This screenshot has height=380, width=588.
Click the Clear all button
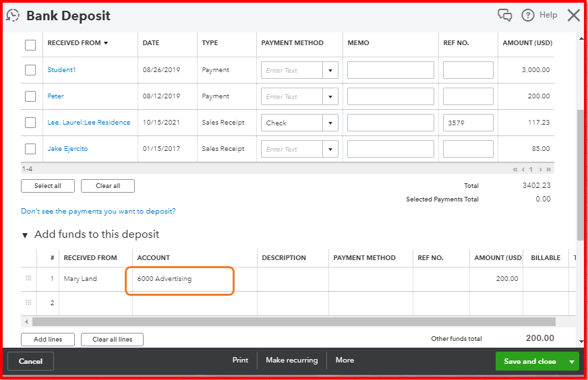pos(108,186)
